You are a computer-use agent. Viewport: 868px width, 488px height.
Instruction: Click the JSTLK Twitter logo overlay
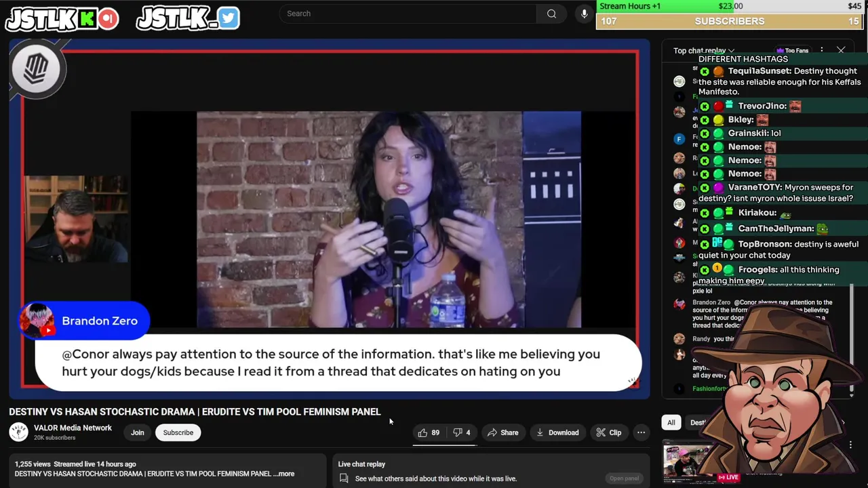coord(188,18)
